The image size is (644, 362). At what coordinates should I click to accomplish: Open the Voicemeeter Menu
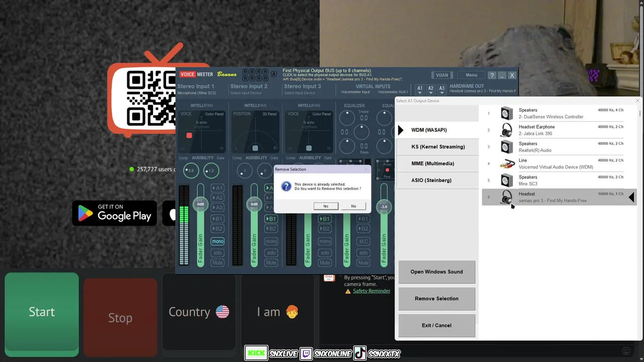coord(471,75)
